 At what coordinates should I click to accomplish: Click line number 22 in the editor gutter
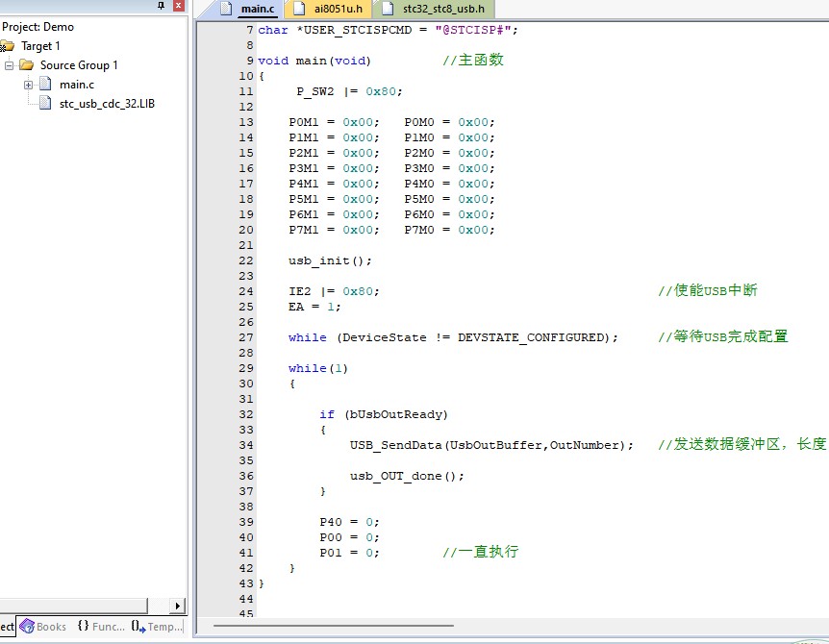(246, 260)
